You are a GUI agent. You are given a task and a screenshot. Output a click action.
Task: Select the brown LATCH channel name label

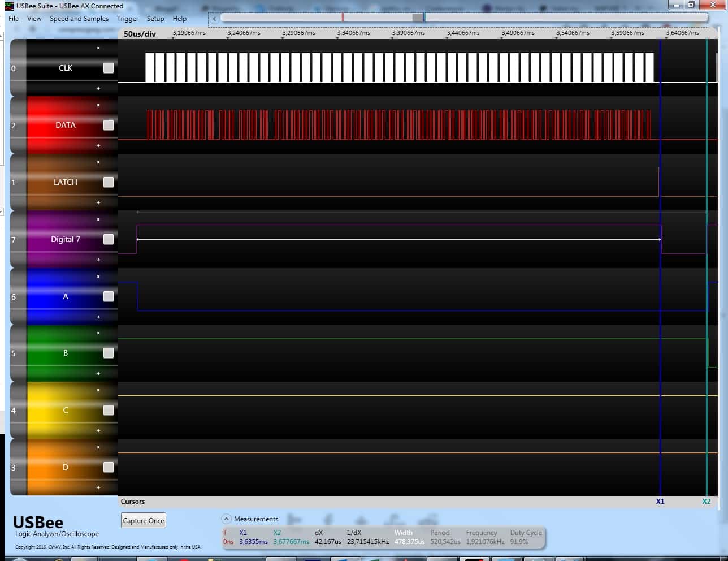pyautogui.click(x=66, y=182)
